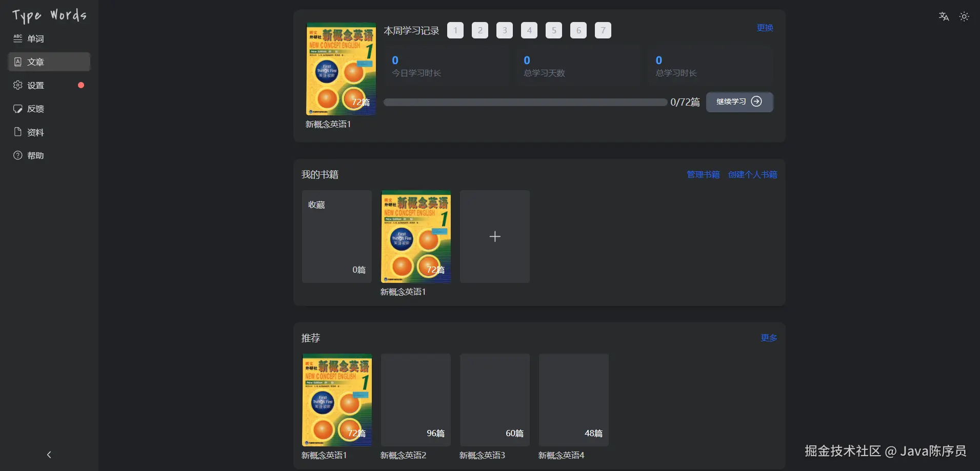Click the arrow icon in 继续学习 button

[x=756, y=101]
